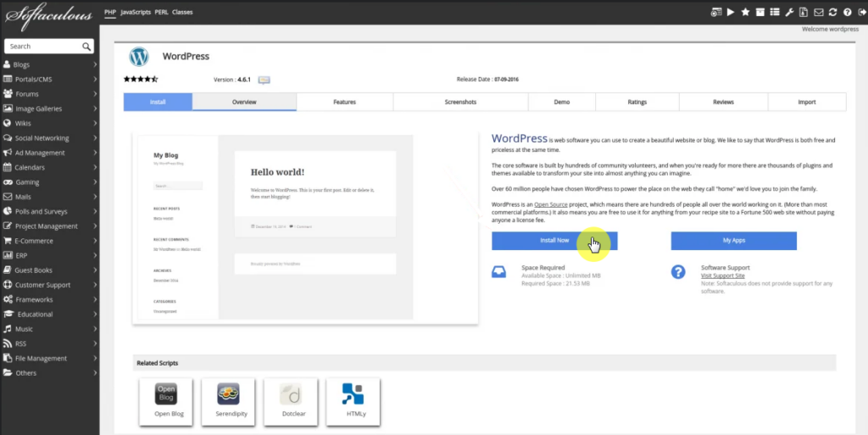Viewport: 868px width, 435px height.
Task: Expand the Portals/CMS category chevron
Action: (95, 79)
